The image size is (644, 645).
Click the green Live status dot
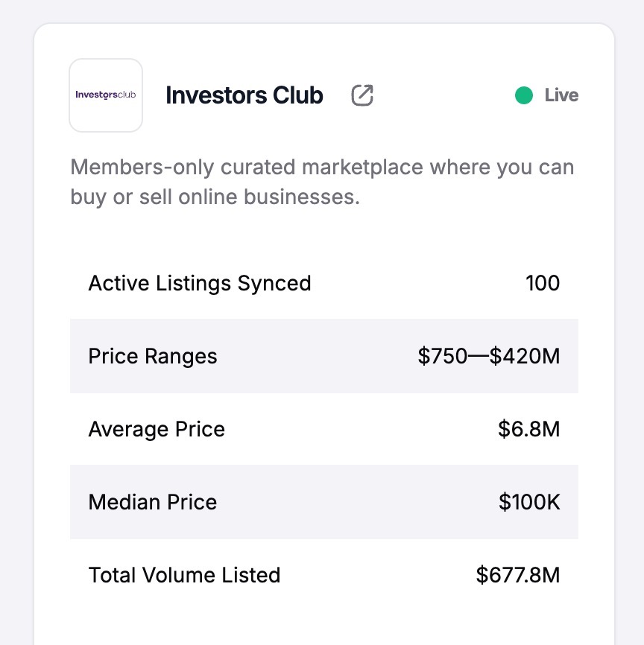[524, 95]
